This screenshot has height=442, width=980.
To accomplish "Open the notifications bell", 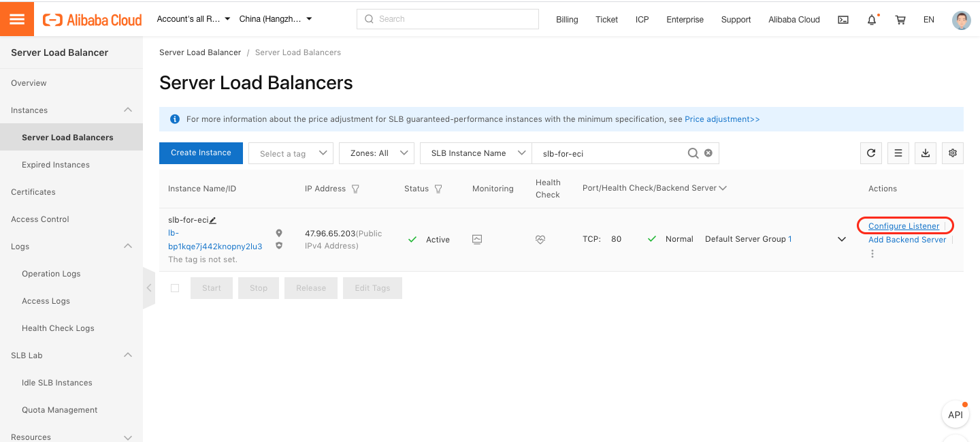I will 872,20.
